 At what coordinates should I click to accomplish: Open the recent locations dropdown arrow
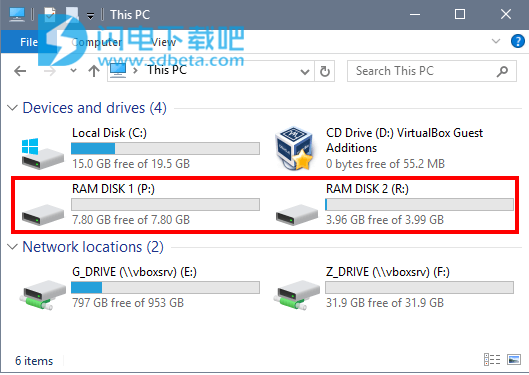tap(73, 71)
